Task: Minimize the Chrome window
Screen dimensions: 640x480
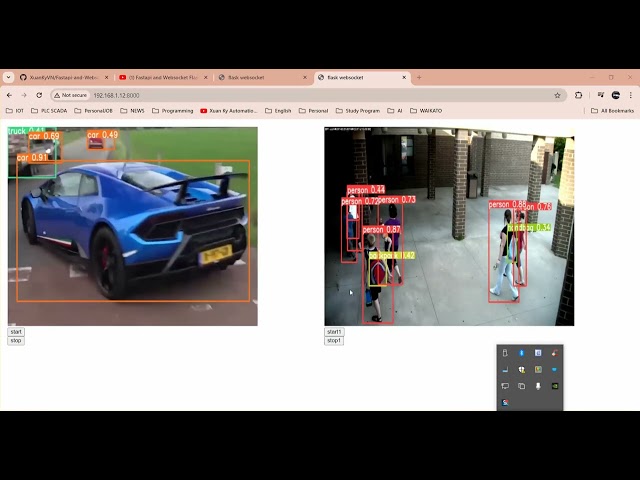Action: coord(592,77)
